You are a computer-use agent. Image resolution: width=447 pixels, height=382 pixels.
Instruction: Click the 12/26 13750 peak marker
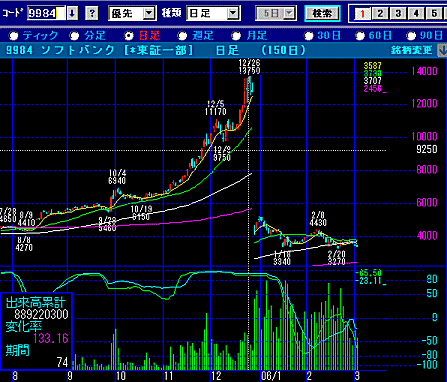click(x=249, y=67)
